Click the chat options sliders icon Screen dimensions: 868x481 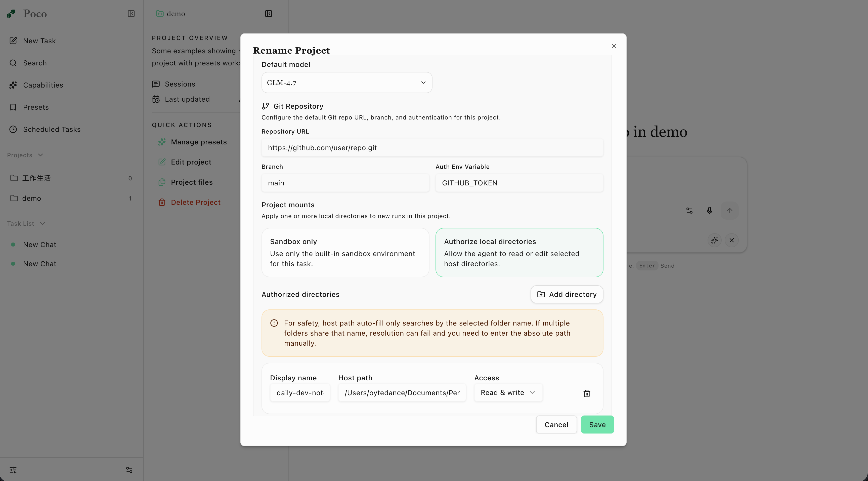(x=689, y=211)
